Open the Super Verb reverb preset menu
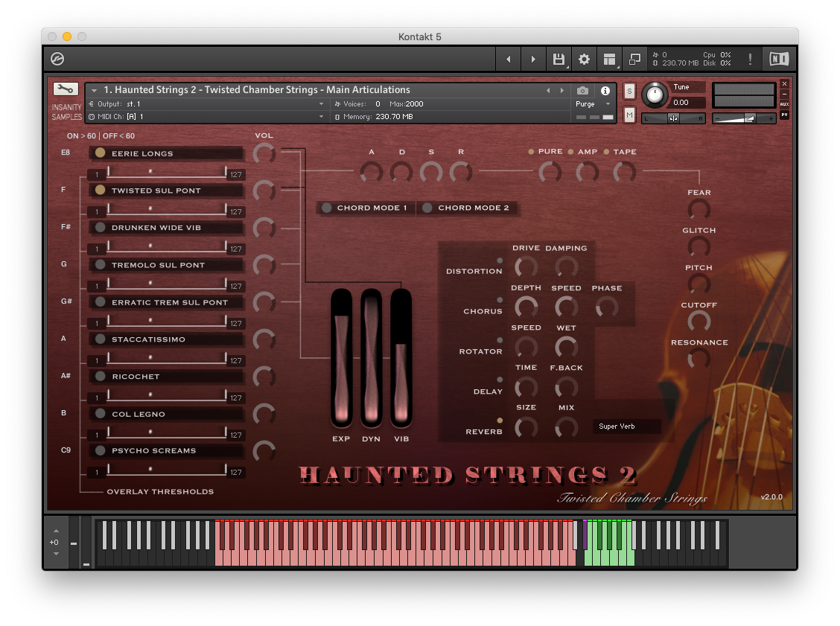The height and width of the screenshot is (626, 840). 627,427
